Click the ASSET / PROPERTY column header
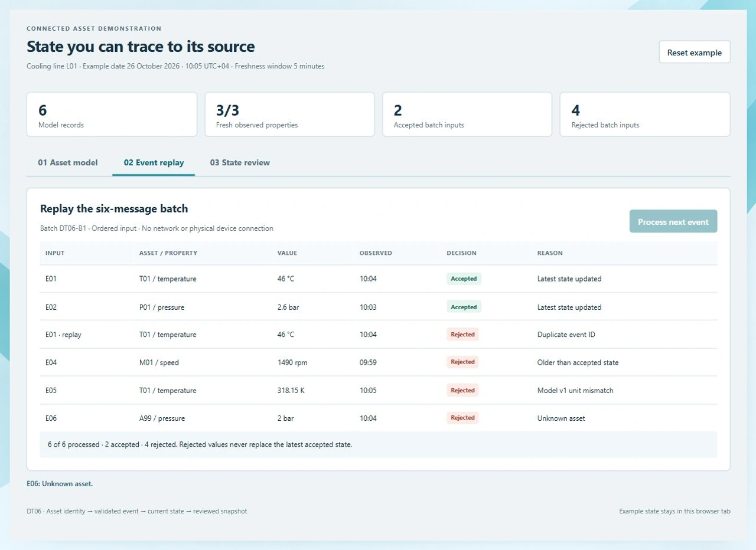The width and height of the screenshot is (756, 550). coord(168,253)
